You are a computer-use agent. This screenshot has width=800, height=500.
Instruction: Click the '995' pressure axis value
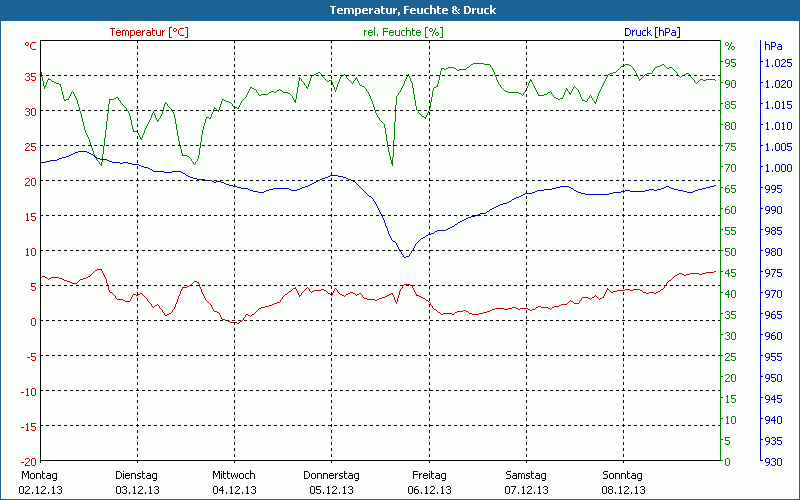point(773,189)
